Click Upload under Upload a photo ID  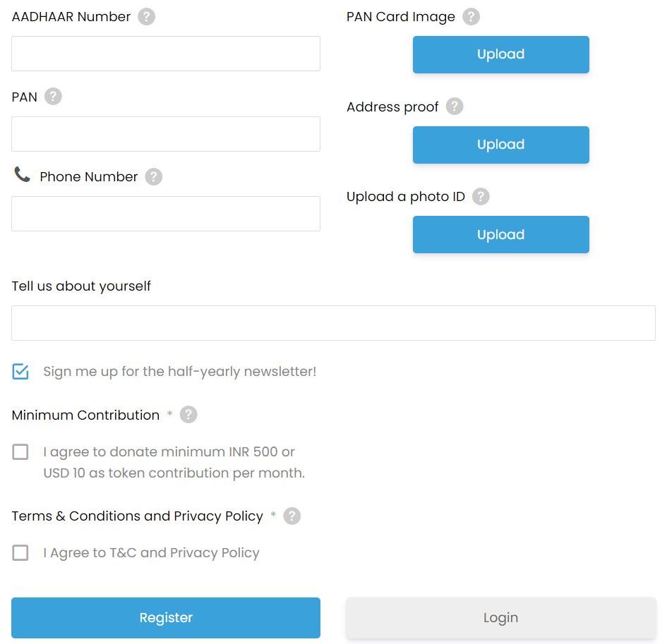(500, 235)
